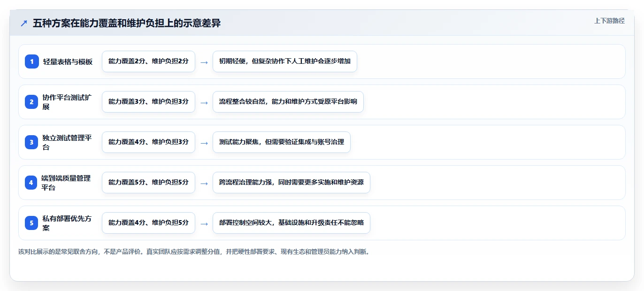This screenshot has height=291, width=644.
Task: Click the score chip in the 协作平台测试扩展 row
Action: point(148,102)
